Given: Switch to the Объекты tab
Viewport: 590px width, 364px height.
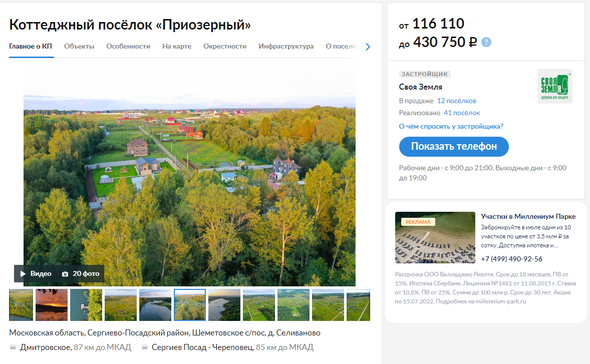Looking at the screenshot, I should point(79,46).
